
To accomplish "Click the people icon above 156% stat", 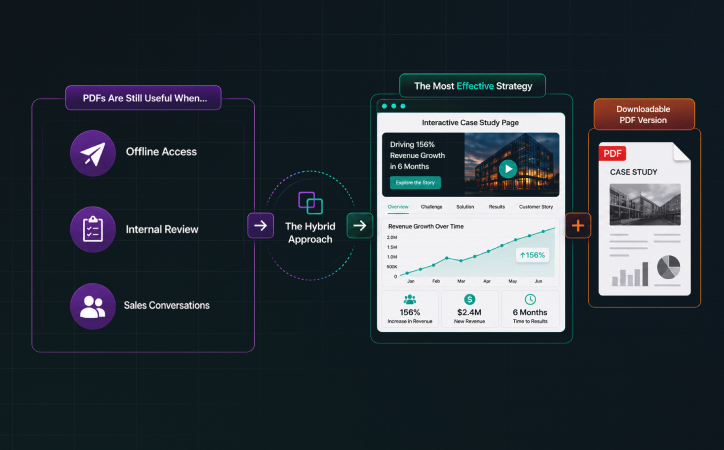I will (x=410, y=300).
